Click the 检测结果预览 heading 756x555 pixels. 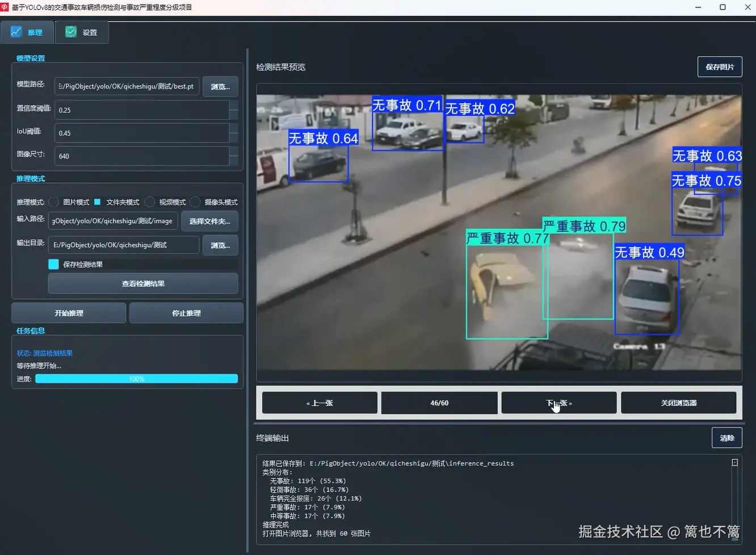pyautogui.click(x=281, y=67)
